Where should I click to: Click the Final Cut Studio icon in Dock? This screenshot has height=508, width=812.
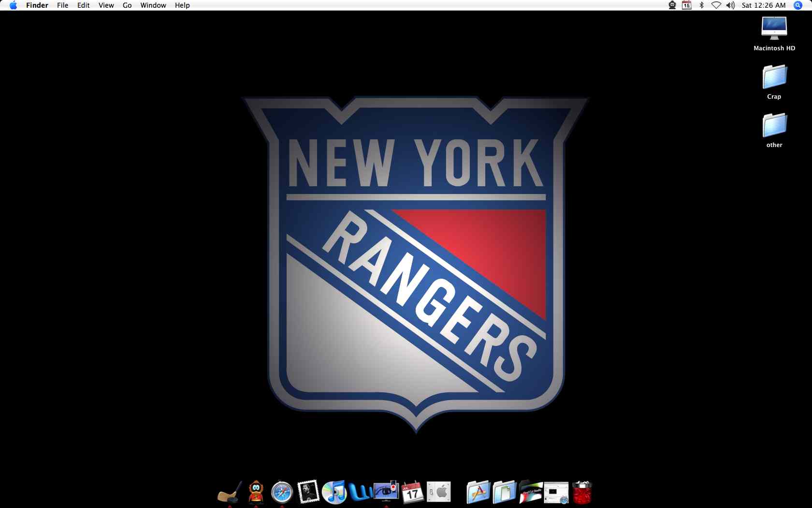coord(530,493)
